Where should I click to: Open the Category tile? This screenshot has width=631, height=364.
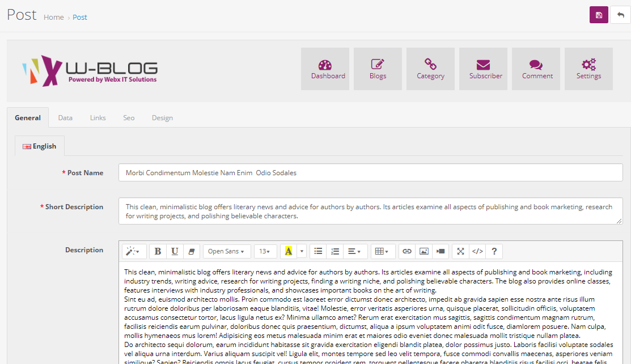click(x=431, y=69)
